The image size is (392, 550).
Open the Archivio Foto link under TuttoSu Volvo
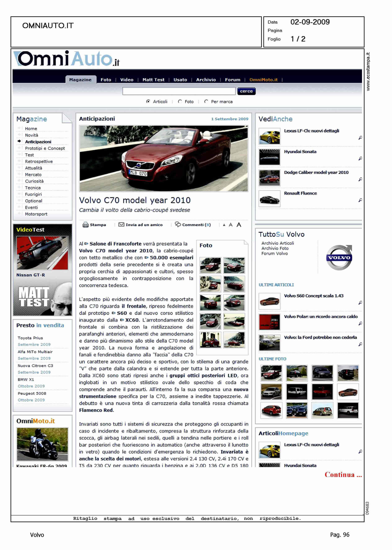[x=275, y=248]
